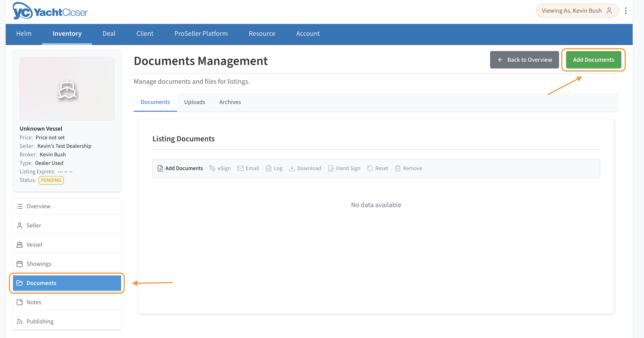Click the Reset circular arrow icon

click(x=370, y=168)
